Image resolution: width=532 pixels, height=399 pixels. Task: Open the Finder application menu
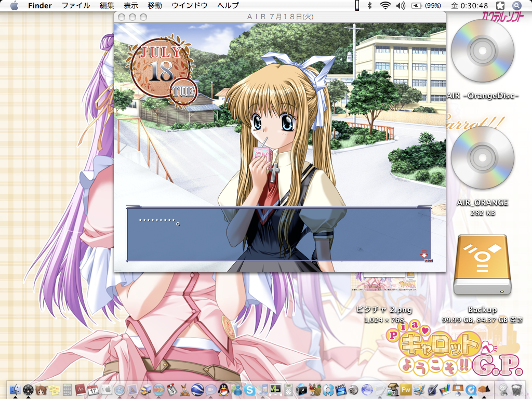[39, 5]
